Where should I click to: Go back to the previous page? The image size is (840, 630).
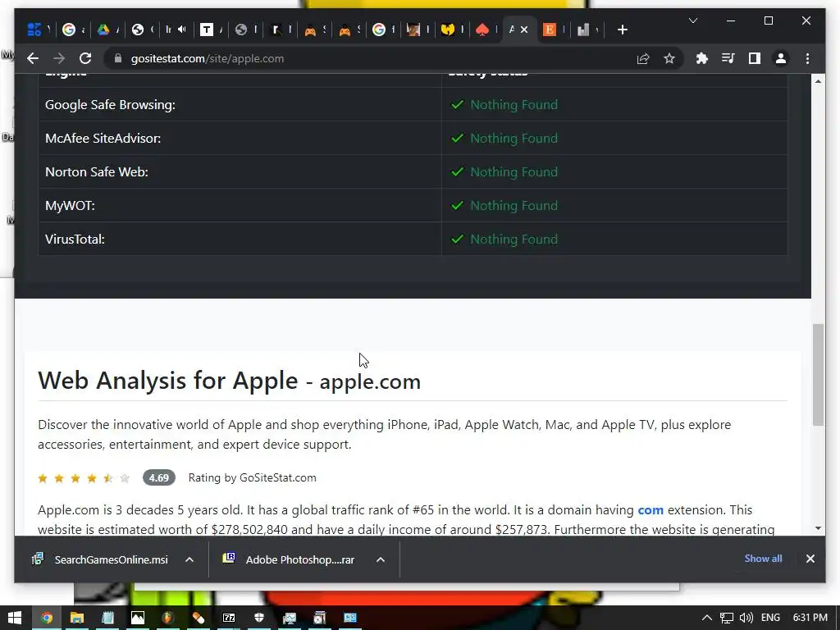coord(33,58)
